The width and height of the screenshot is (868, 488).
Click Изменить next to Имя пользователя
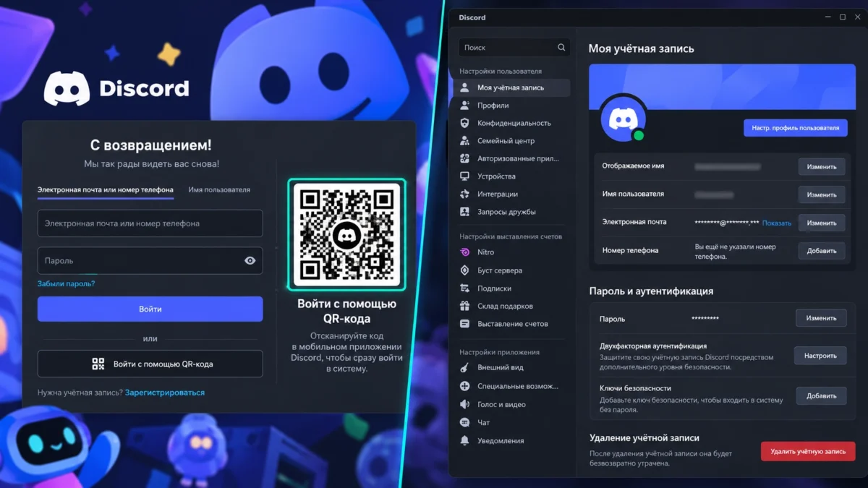click(x=822, y=194)
